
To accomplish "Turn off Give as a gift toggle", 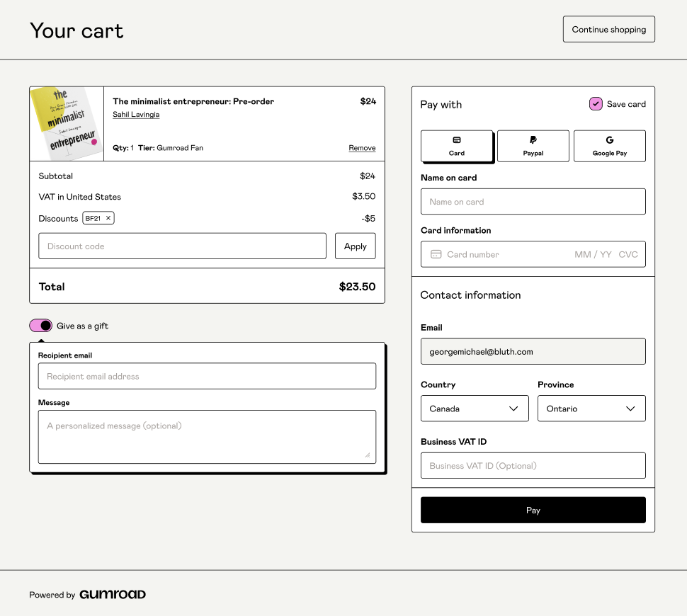I will pyautogui.click(x=41, y=326).
